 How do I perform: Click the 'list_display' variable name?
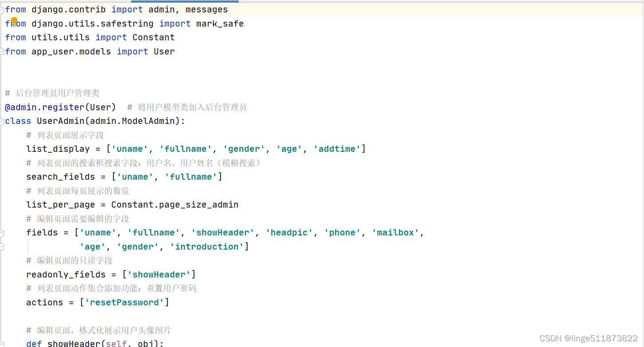pyautogui.click(x=58, y=149)
